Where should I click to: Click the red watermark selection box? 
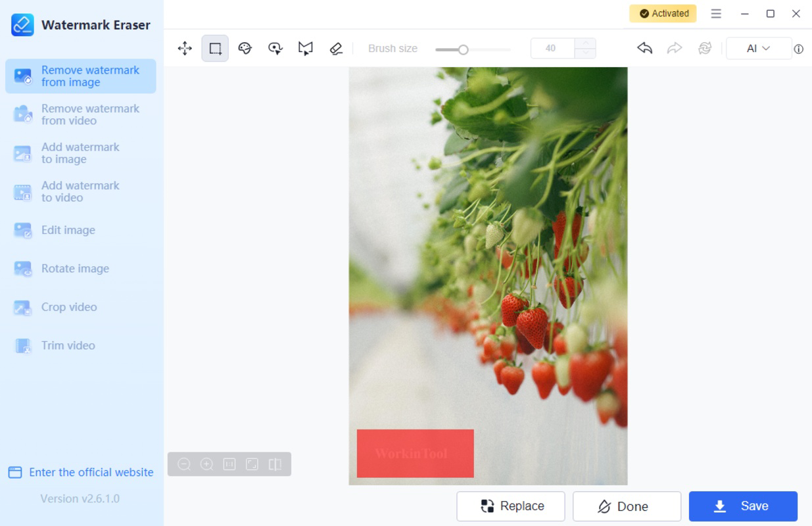415,454
